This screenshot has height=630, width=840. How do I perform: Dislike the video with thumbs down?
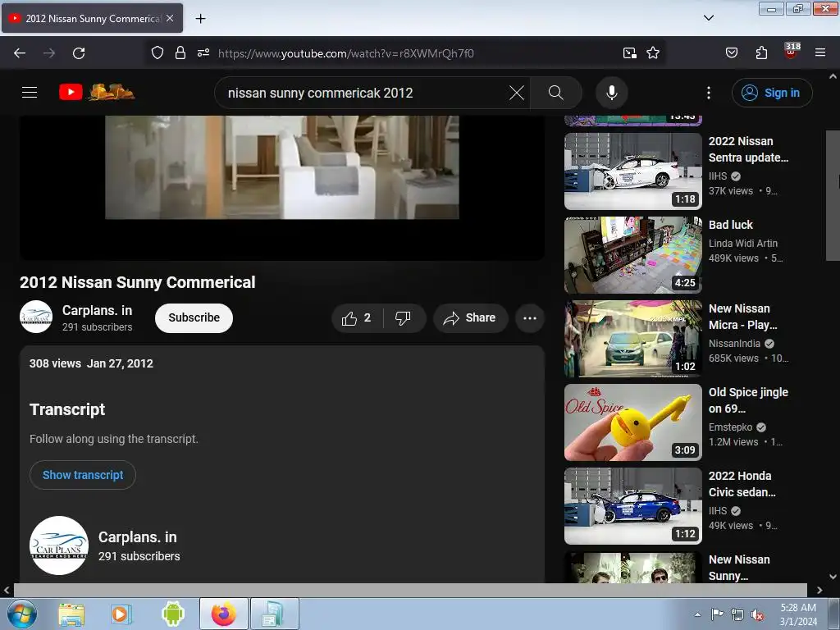pyautogui.click(x=404, y=318)
